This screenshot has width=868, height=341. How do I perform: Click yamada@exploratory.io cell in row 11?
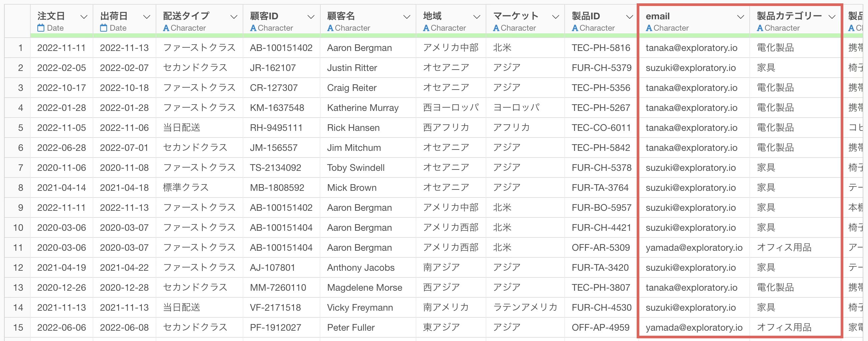pyautogui.click(x=694, y=247)
